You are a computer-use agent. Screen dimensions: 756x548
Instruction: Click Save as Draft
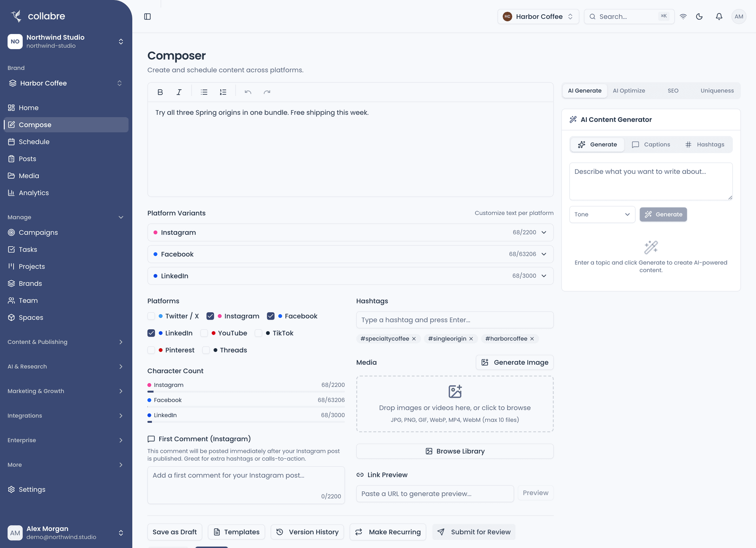pos(175,532)
